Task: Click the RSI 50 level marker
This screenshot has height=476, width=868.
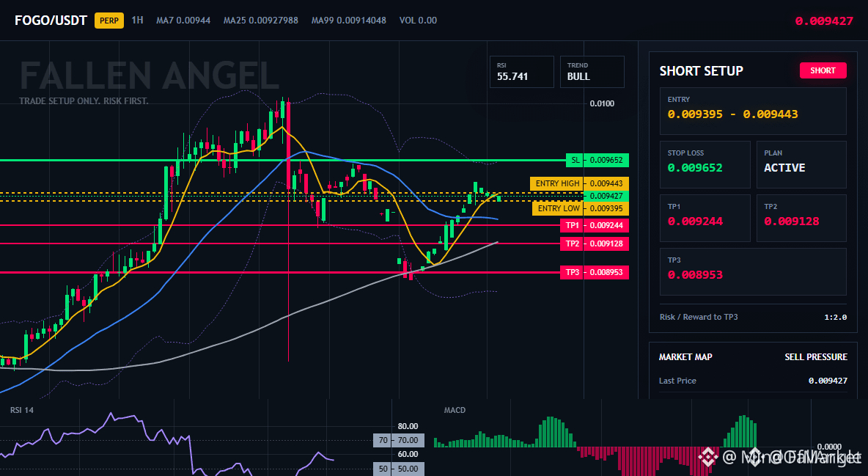Action: (x=383, y=469)
